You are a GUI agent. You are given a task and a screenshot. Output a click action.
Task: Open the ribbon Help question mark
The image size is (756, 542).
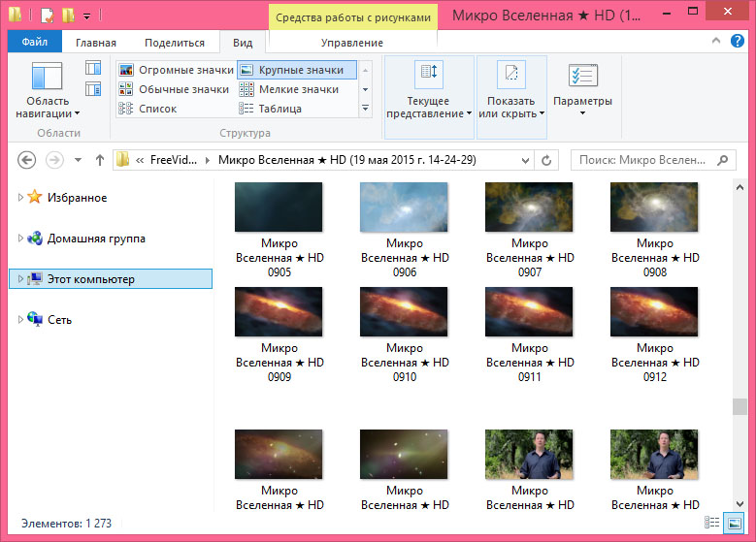point(738,43)
